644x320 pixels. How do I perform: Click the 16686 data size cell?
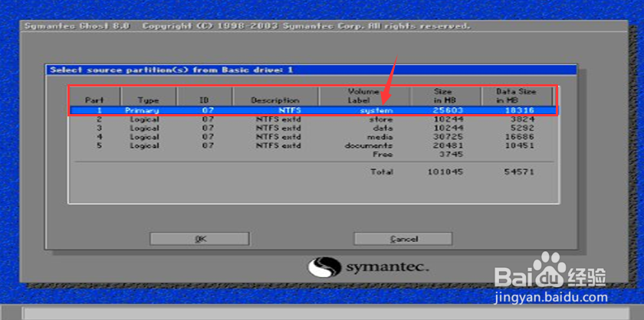[x=520, y=136]
